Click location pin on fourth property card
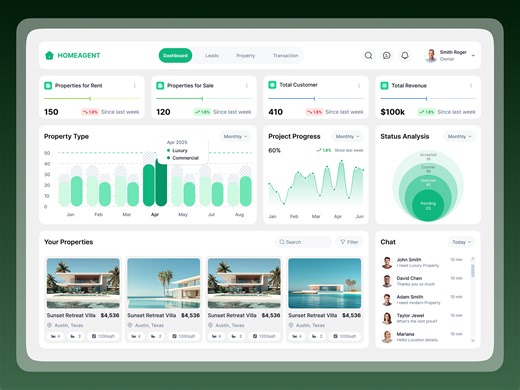Screen dimensions: 520x390 (x=291, y=325)
